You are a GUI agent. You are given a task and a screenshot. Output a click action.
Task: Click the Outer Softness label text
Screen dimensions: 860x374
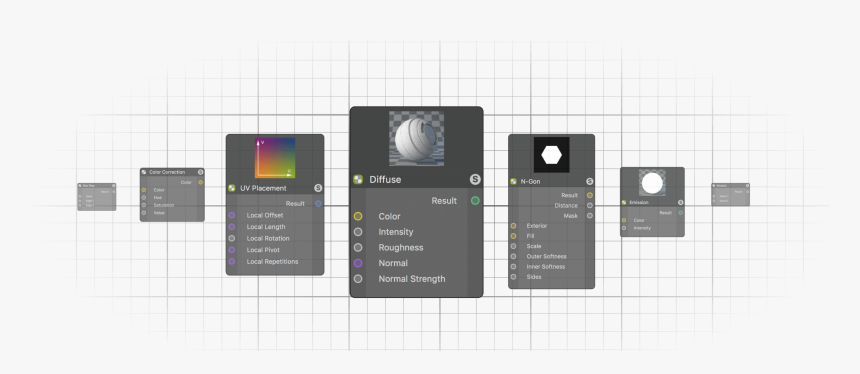546,256
